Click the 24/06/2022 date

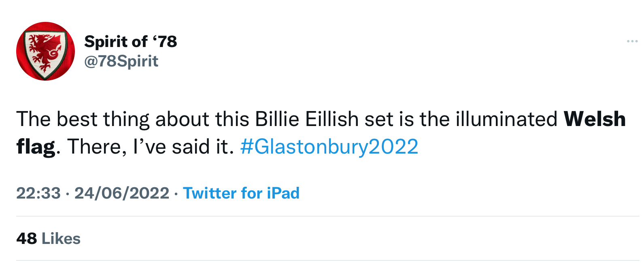122,193
